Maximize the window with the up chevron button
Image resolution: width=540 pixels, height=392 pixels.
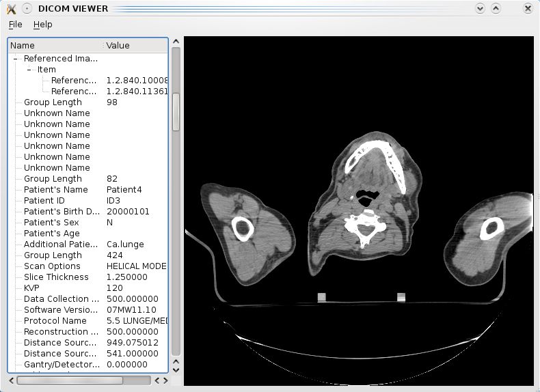[x=496, y=9]
